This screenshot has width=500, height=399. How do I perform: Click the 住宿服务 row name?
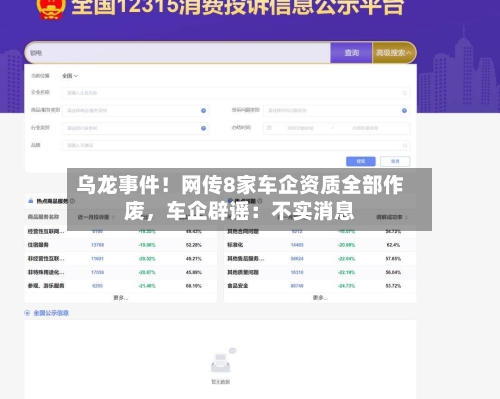(38, 245)
